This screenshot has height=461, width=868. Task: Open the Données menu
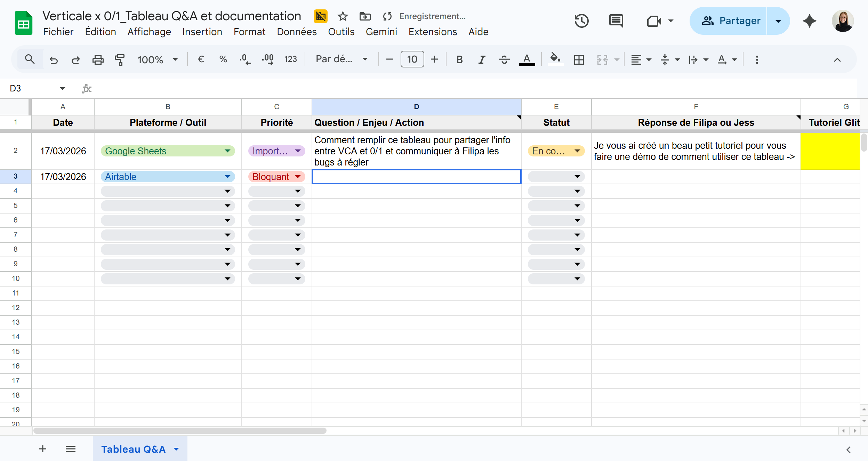click(x=297, y=32)
